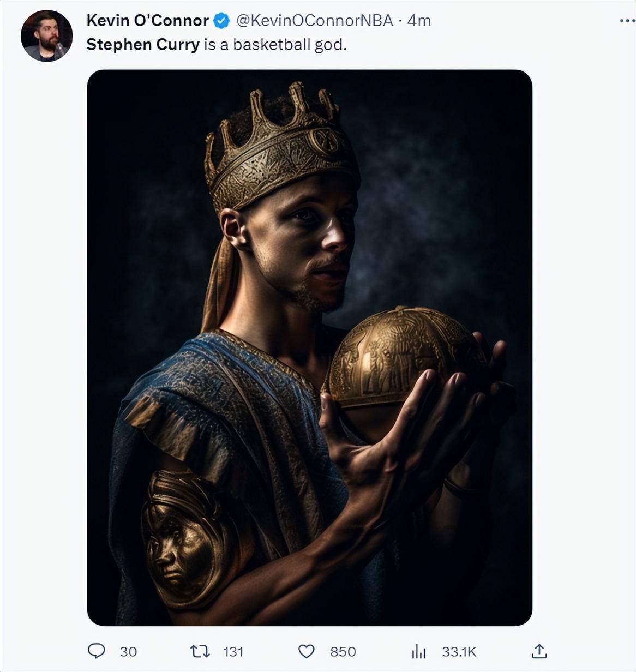636x672 pixels.
Task: Click the share upload arrow icon
Action: 539,650
